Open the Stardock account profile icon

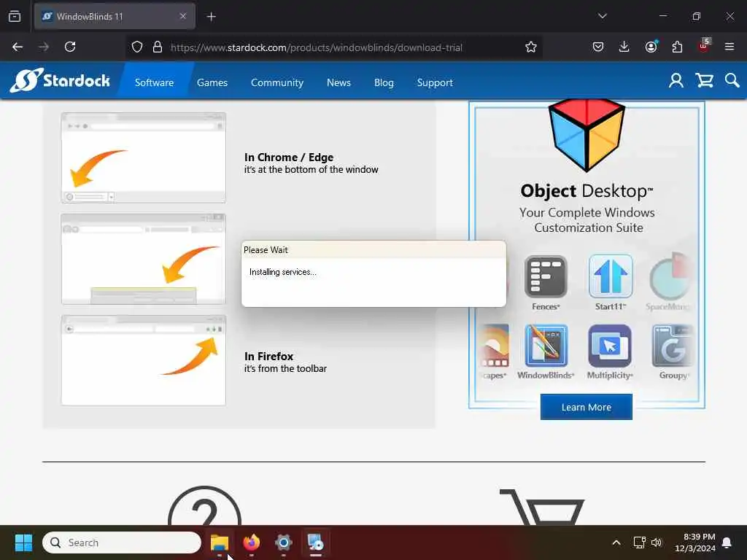tap(676, 80)
